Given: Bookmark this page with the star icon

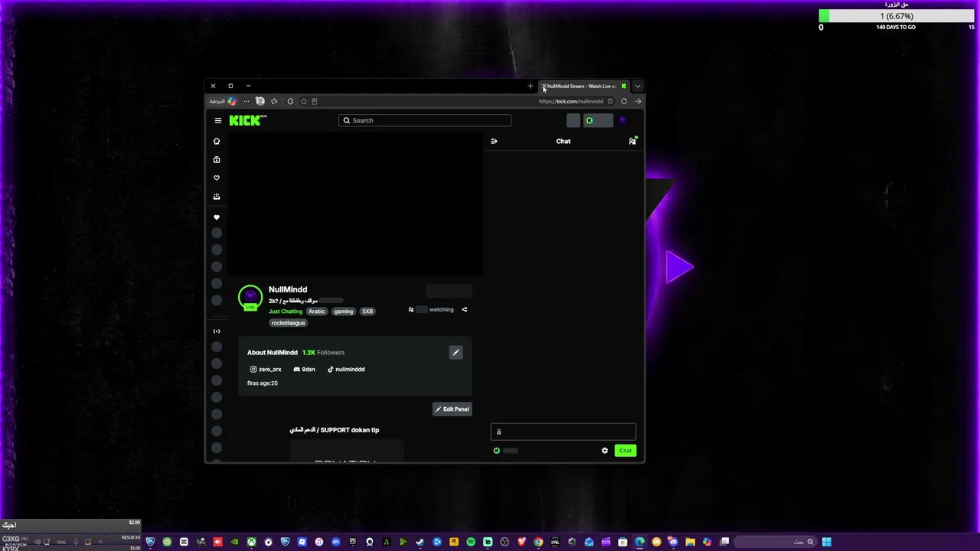Looking at the screenshot, I should (304, 101).
